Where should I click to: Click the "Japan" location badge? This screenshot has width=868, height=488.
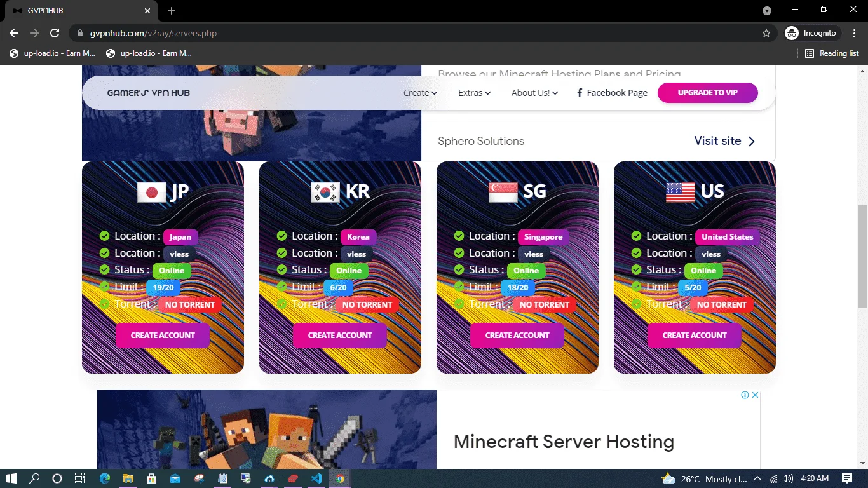(180, 237)
